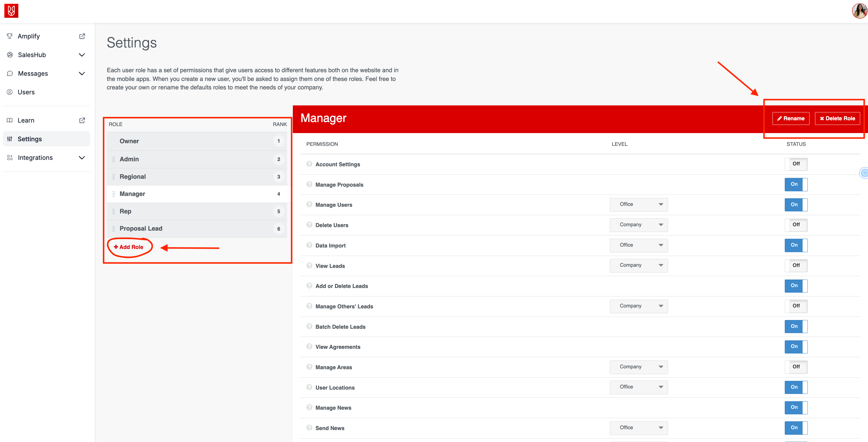This screenshot has width=868, height=442.
Task: Click help icon beside Add or Delete Leads
Action: click(x=309, y=286)
